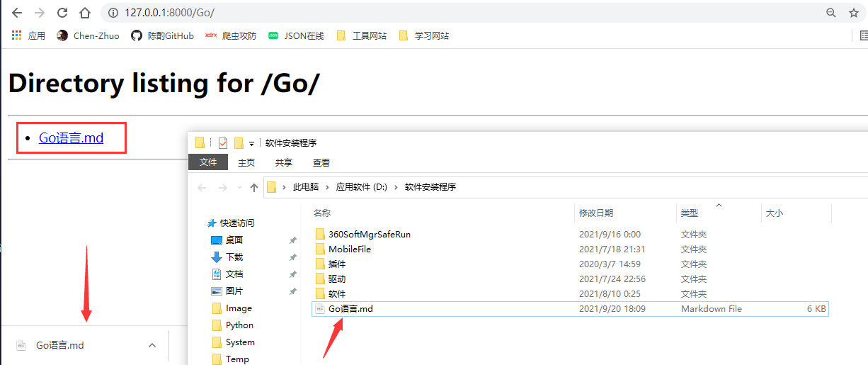Switch to 共享 ribbon tab
The image size is (868, 365).
[284, 162]
